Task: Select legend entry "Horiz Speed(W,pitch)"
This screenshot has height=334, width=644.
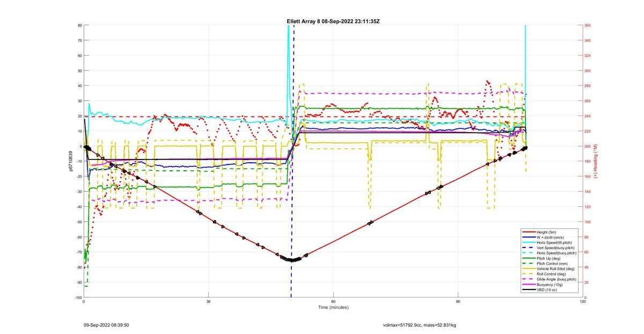Action: tap(555, 243)
